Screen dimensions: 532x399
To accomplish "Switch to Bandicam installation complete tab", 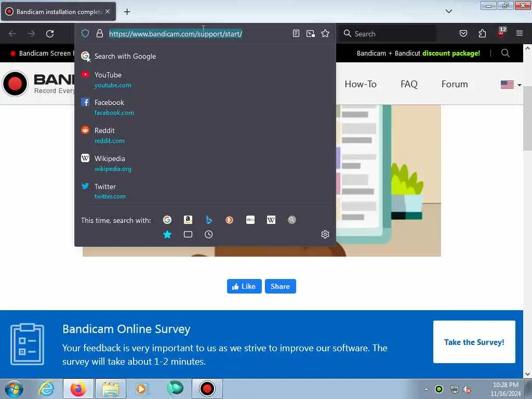I will (x=58, y=11).
